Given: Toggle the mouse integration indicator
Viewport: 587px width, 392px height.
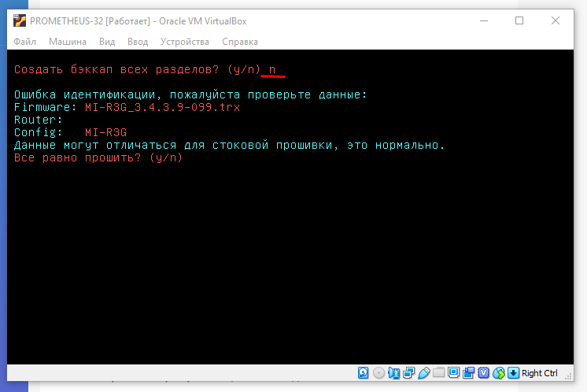Looking at the screenshot, I should click(x=498, y=372).
